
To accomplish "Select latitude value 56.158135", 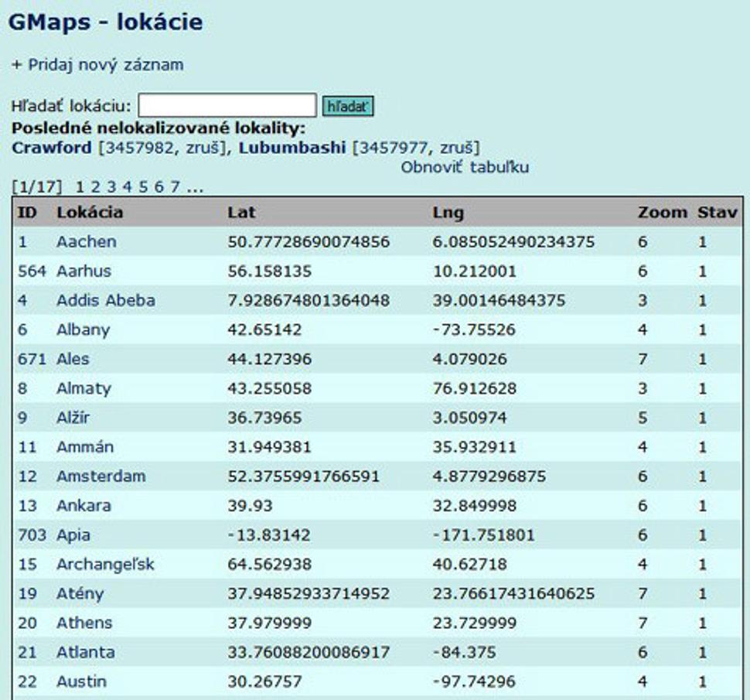I will click(269, 271).
